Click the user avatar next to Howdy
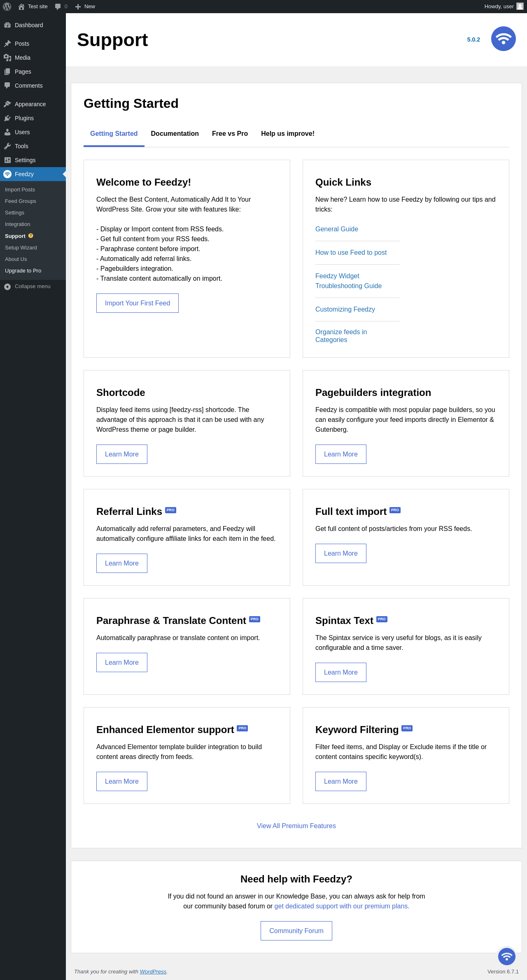Viewport: 527px width, 980px height. (520, 7)
